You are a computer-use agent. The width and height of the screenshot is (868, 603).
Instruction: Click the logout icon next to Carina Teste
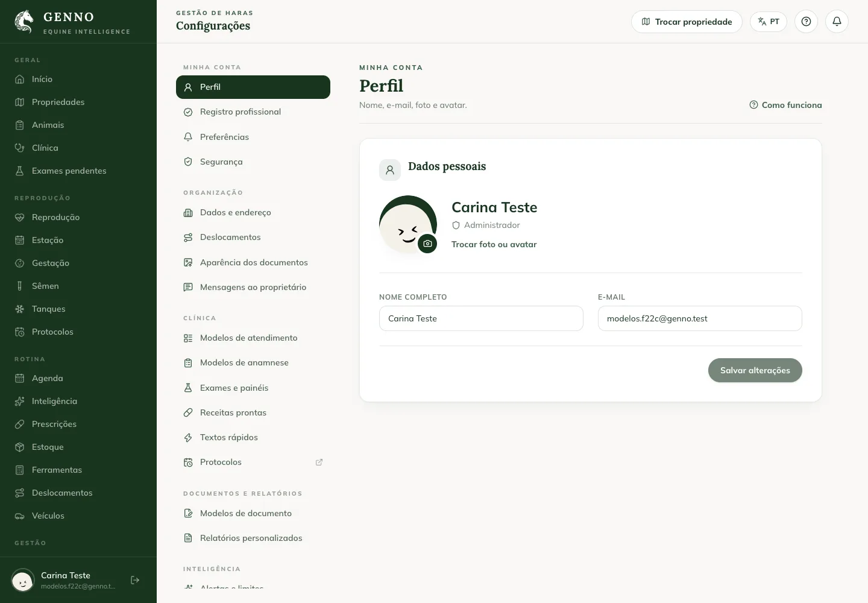tap(135, 580)
